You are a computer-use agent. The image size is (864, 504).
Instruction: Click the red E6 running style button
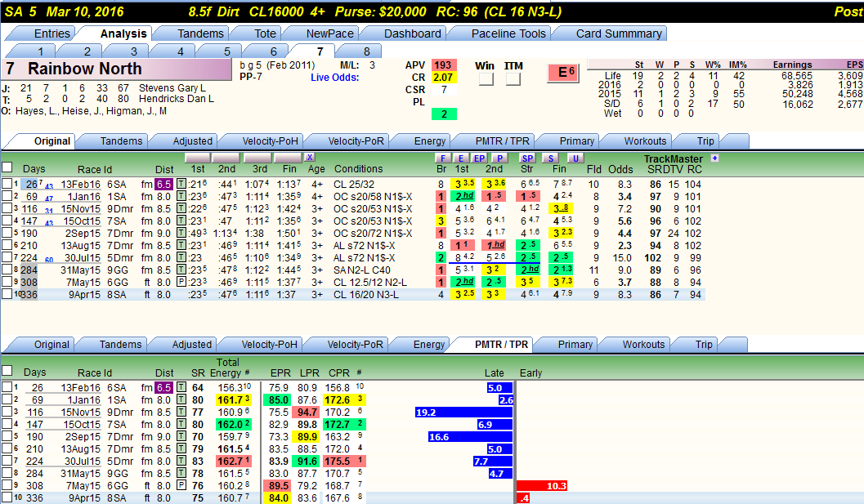pos(563,73)
